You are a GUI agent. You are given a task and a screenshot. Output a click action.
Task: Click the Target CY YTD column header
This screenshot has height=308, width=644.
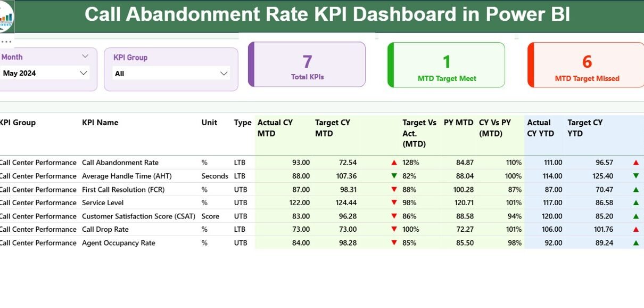(585, 128)
